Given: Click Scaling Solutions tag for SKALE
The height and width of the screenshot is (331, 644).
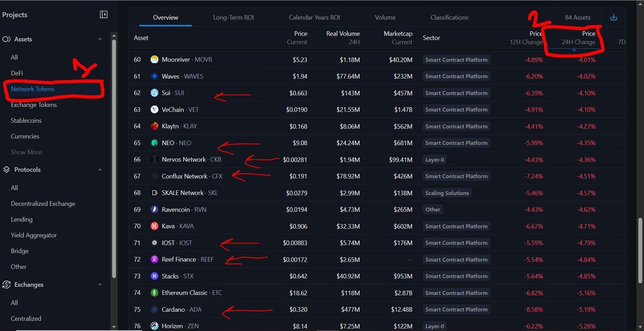Looking at the screenshot, I should pos(447,193).
